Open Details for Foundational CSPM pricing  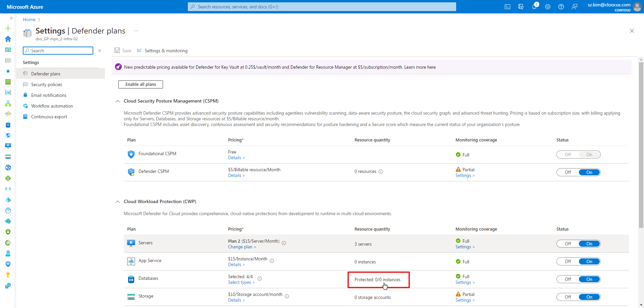coord(236,158)
